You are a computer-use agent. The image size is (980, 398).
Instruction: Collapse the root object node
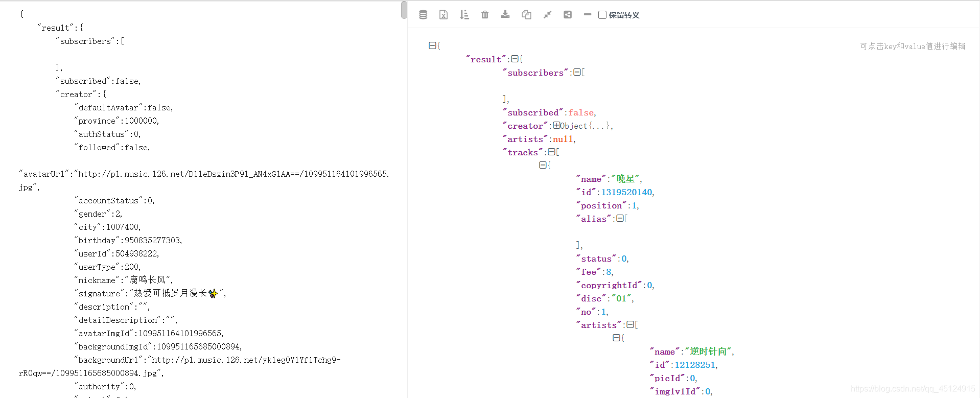point(432,45)
